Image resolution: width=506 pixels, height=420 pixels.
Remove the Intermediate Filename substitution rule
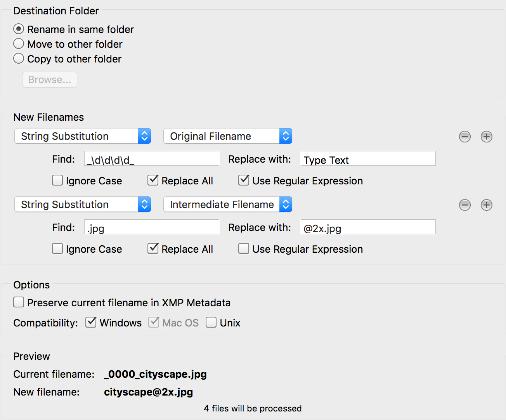pyautogui.click(x=464, y=205)
